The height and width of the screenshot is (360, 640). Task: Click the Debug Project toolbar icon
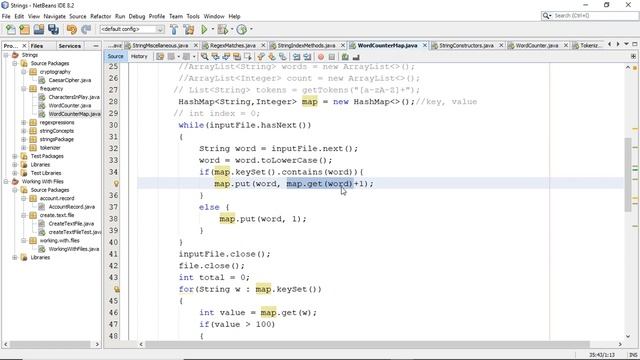coord(222,29)
